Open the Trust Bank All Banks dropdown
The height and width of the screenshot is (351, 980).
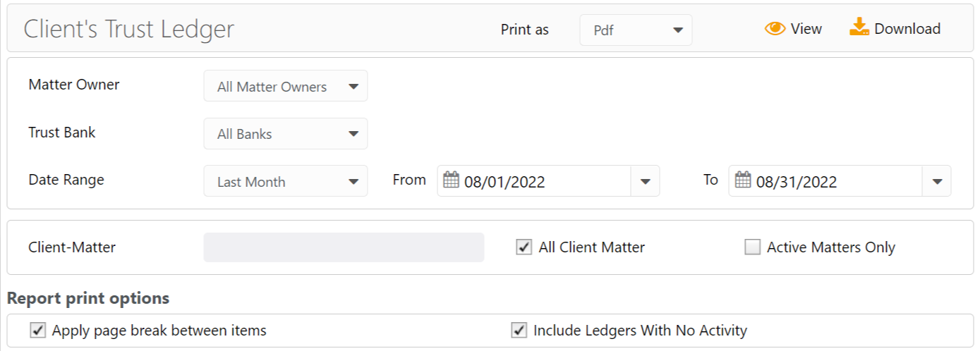(285, 134)
